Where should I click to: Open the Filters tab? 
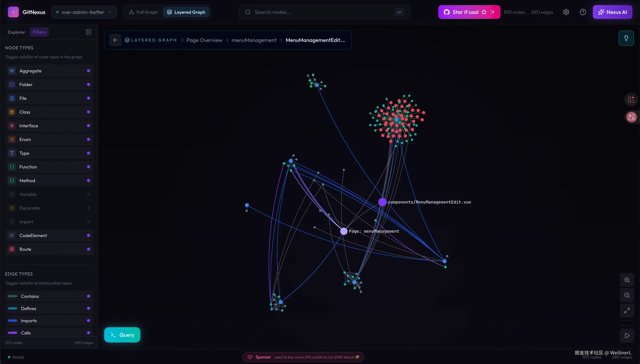tap(39, 32)
